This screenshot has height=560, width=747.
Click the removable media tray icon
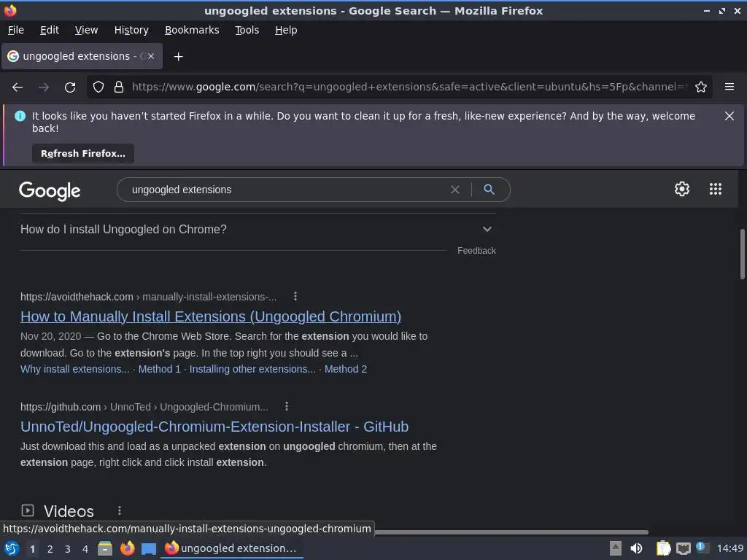click(616, 548)
